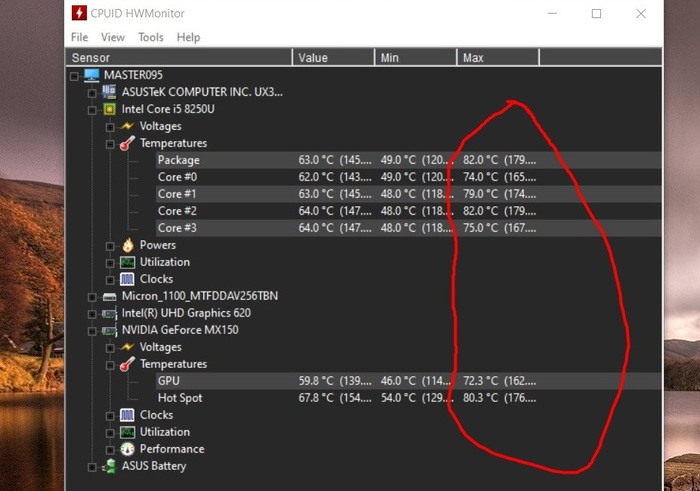Viewport: 700px width, 491px height.
Task: Click the Powers flame icon
Action: tap(128, 245)
